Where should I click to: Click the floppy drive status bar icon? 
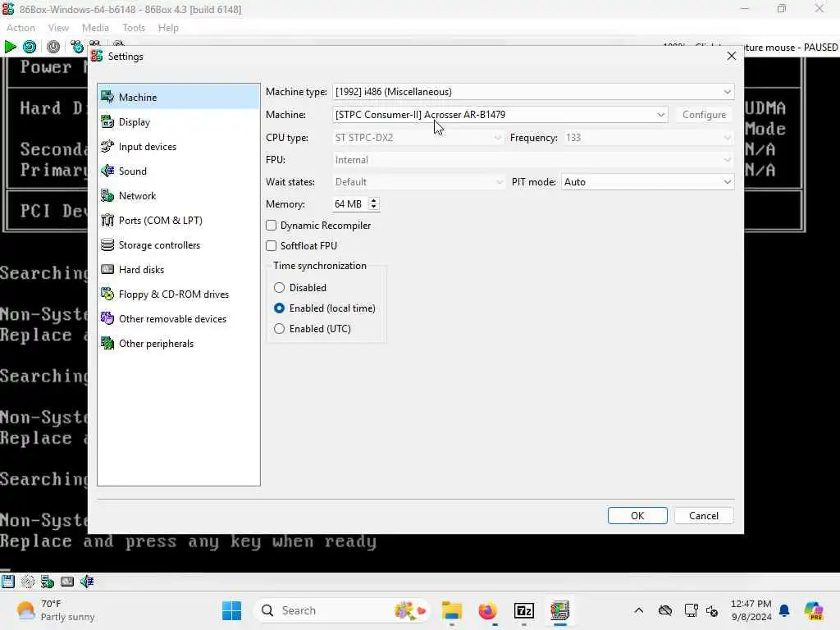[x=8, y=582]
